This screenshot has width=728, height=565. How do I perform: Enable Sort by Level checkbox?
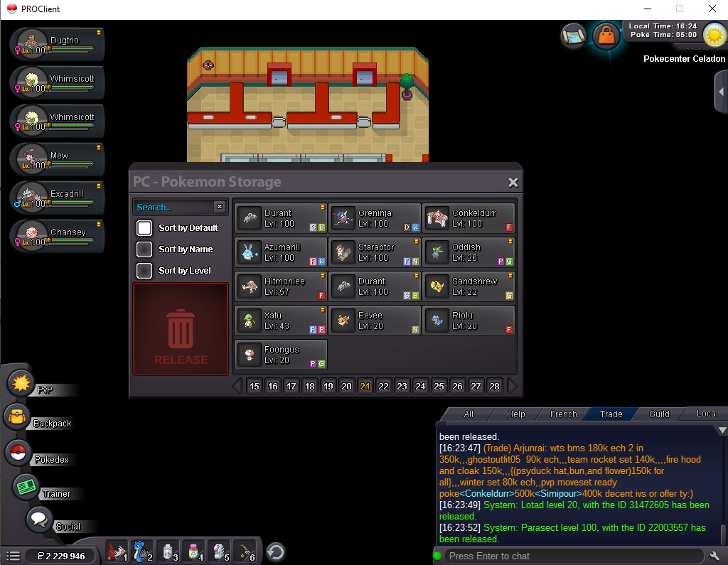point(144,271)
